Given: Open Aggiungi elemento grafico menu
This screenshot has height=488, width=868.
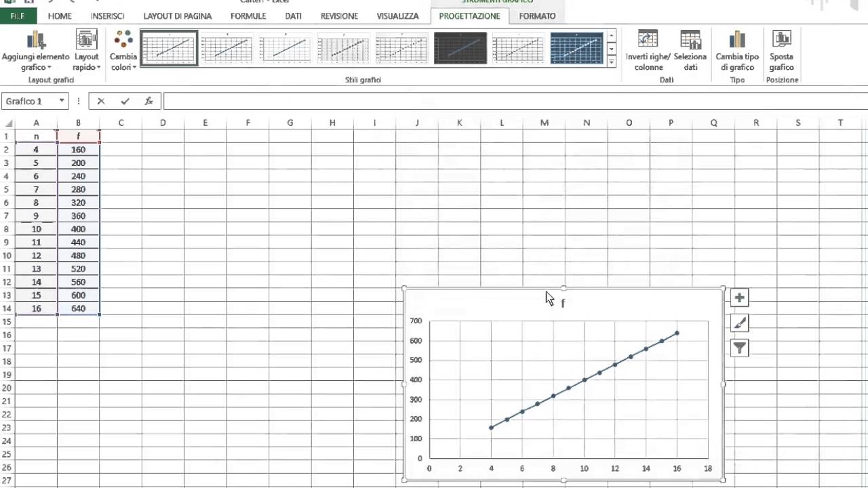Looking at the screenshot, I should tap(35, 51).
